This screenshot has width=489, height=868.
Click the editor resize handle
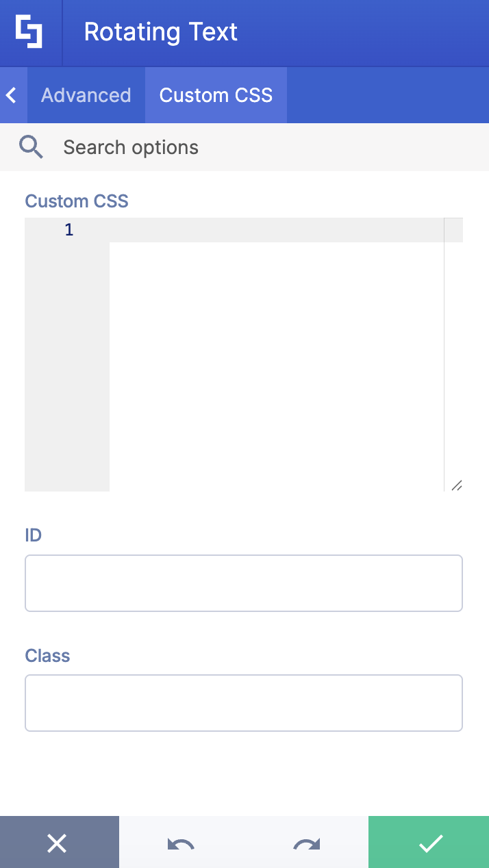(x=457, y=485)
